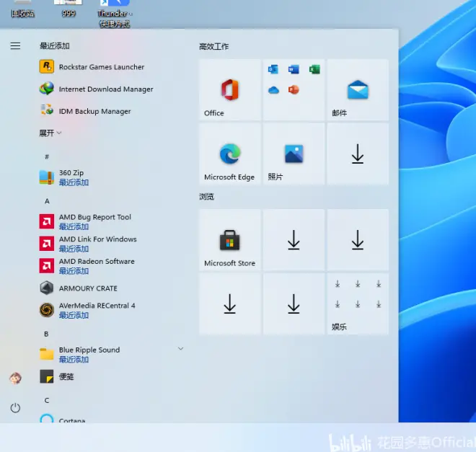Open PowerPoint in the Office tile group
Viewport: 476px width, 452px height.
click(x=294, y=90)
